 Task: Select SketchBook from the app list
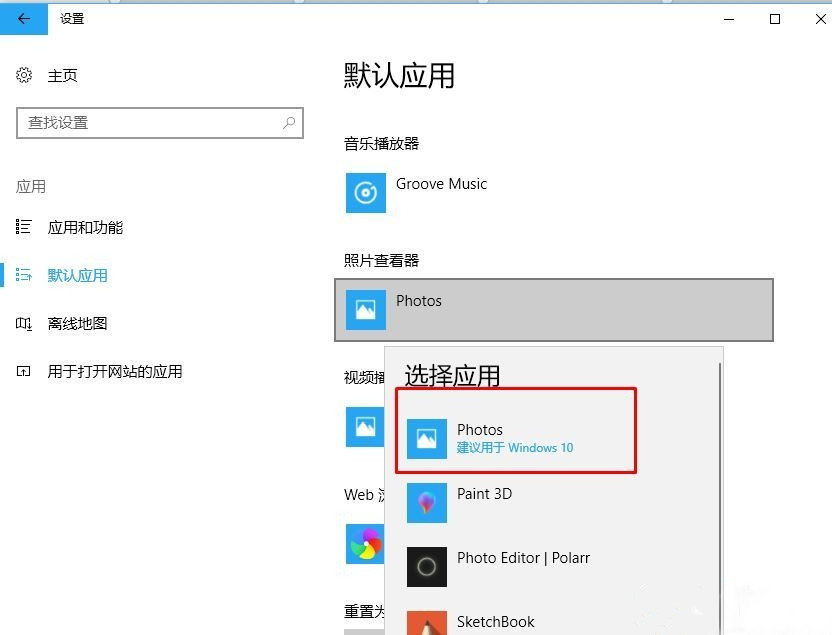(x=496, y=622)
